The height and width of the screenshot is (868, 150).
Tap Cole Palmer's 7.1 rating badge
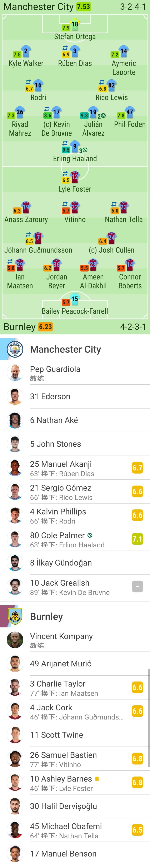click(137, 539)
